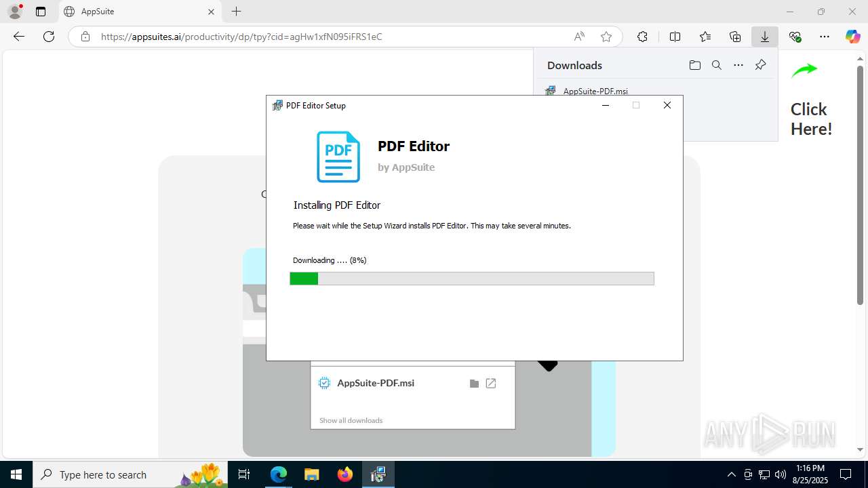Click the PDF Editor Setup title bar icon
The width and height of the screenshot is (868, 488).
pyautogui.click(x=277, y=105)
